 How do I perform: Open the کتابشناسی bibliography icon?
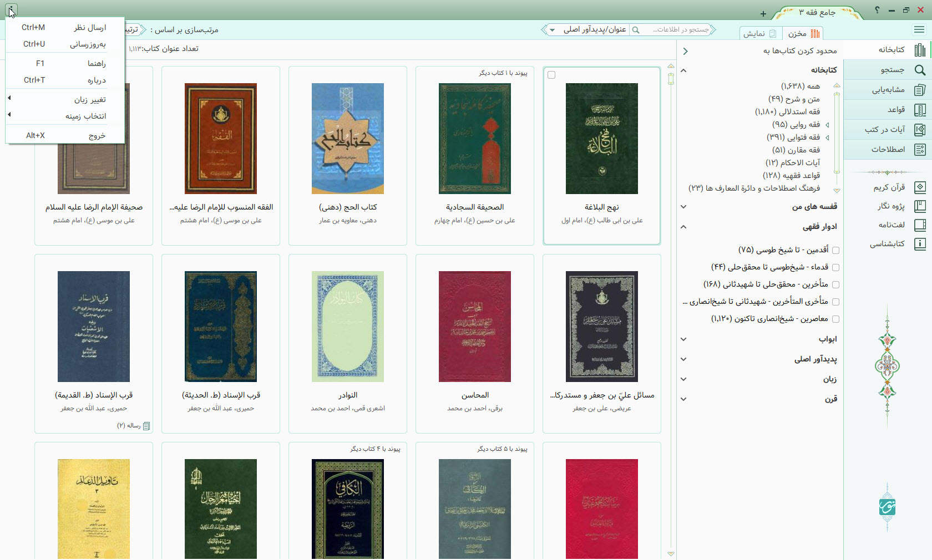[920, 244]
